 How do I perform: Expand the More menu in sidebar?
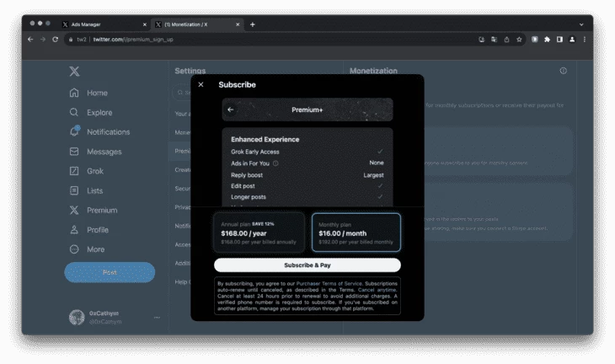[x=87, y=249]
